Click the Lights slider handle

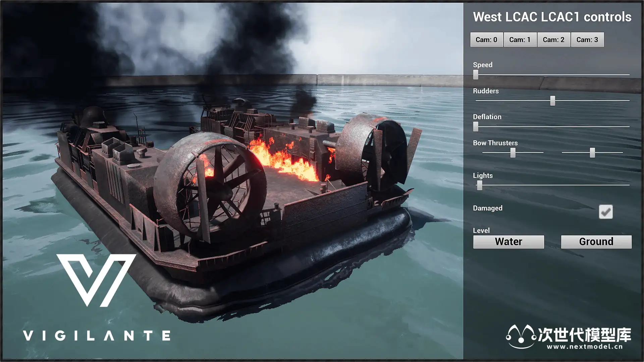coord(480,185)
